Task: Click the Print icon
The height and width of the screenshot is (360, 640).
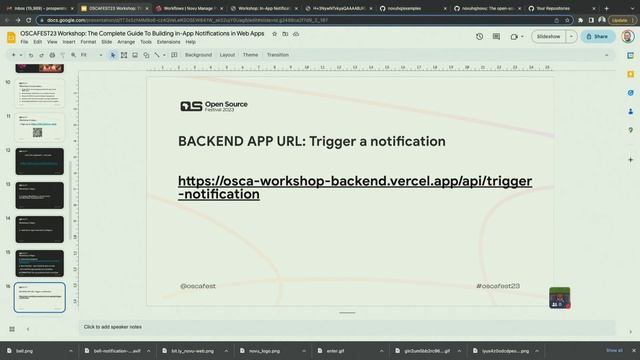Action: pos(52,55)
